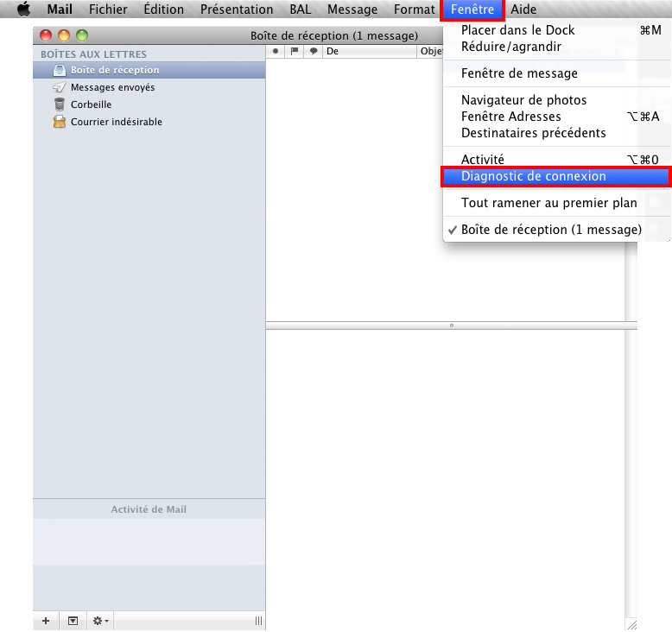This screenshot has width=672, height=632.
Task: Choose Tout ramener au premier plan
Action: tap(556, 203)
